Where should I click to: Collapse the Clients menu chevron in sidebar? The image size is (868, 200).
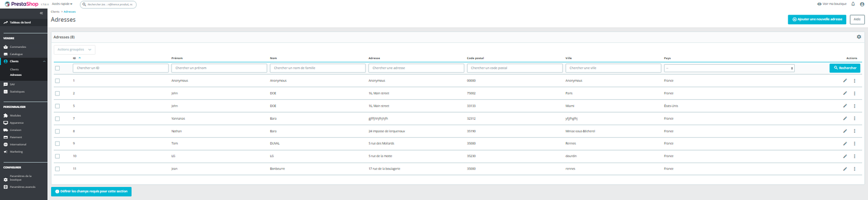coord(44,61)
